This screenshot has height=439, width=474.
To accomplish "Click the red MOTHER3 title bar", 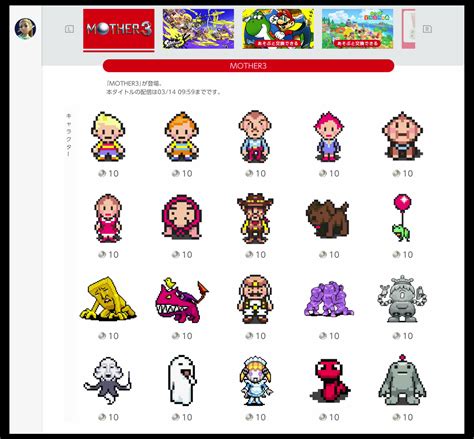I will pyautogui.click(x=248, y=66).
